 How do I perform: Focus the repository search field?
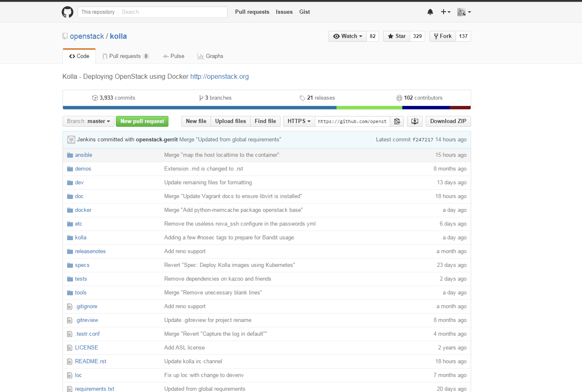173,12
